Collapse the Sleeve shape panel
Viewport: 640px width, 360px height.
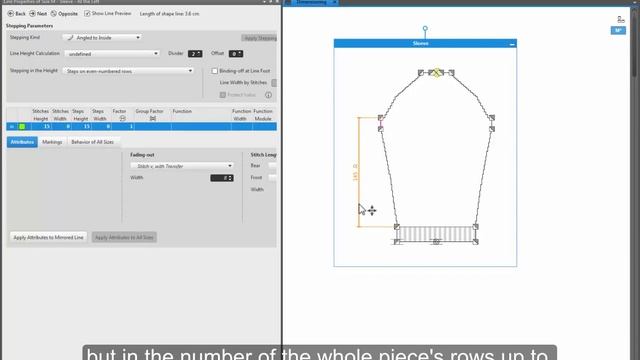[512, 44]
